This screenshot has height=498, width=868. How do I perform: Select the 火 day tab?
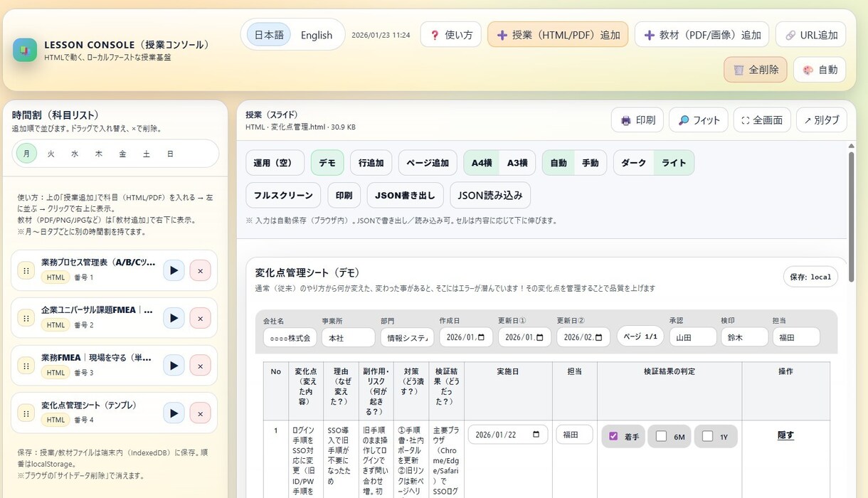pyautogui.click(x=51, y=154)
